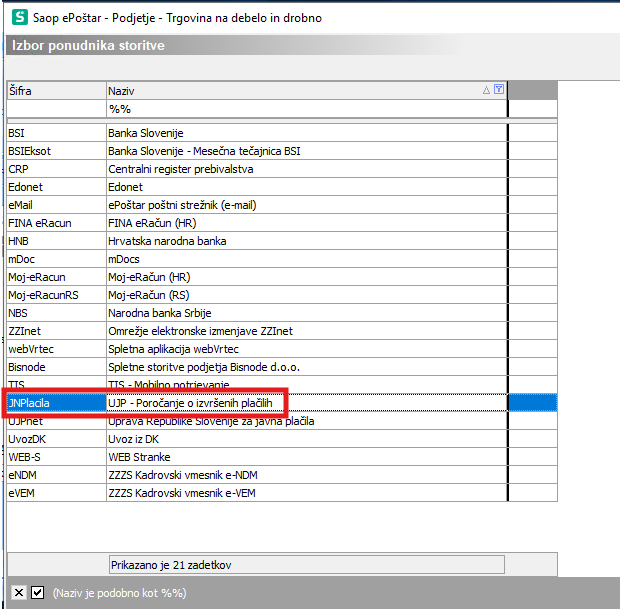Click the WEB-S code cell
The height and width of the screenshot is (609, 620).
[57, 457]
